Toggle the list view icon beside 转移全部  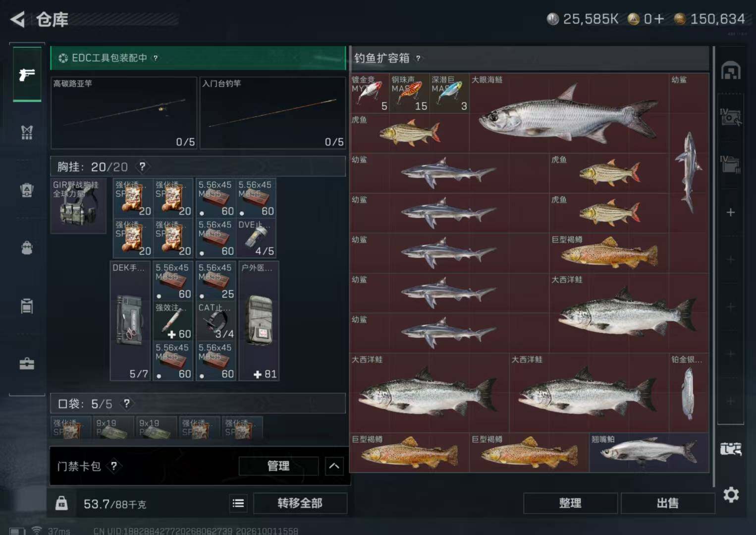(238, 503)
